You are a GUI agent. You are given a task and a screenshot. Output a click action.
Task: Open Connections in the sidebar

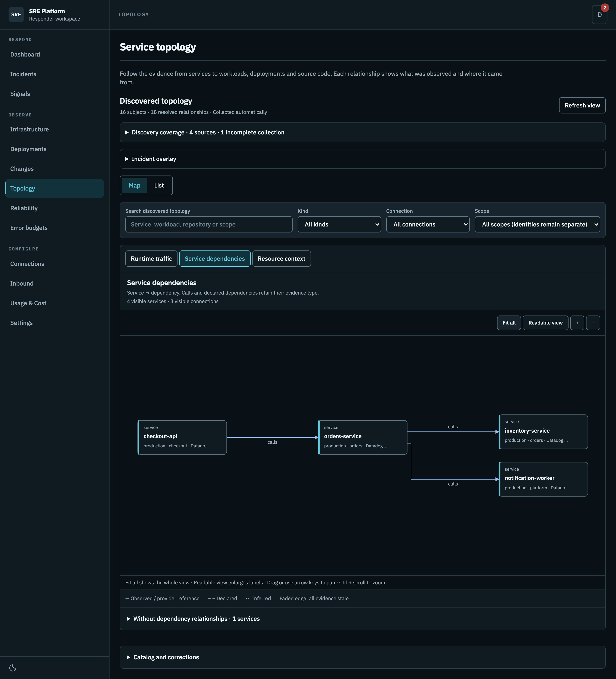[x=55, y=264]
